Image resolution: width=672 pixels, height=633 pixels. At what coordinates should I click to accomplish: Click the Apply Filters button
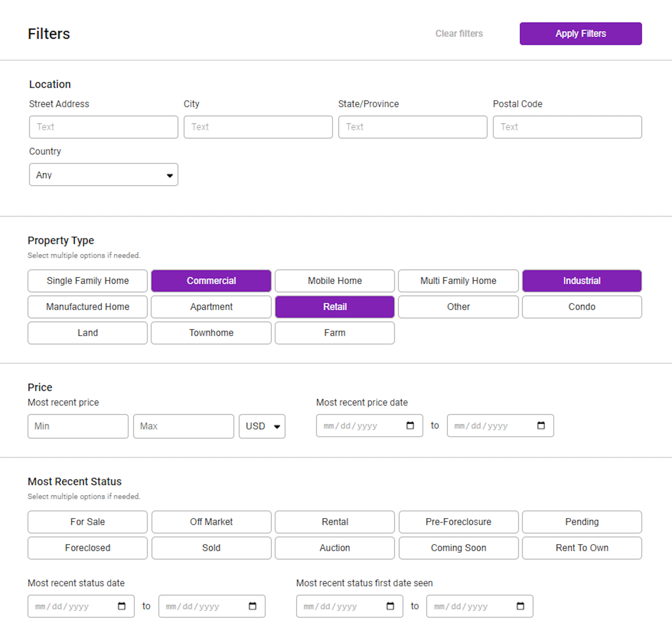pyautogui.click(x=580, y=33)
